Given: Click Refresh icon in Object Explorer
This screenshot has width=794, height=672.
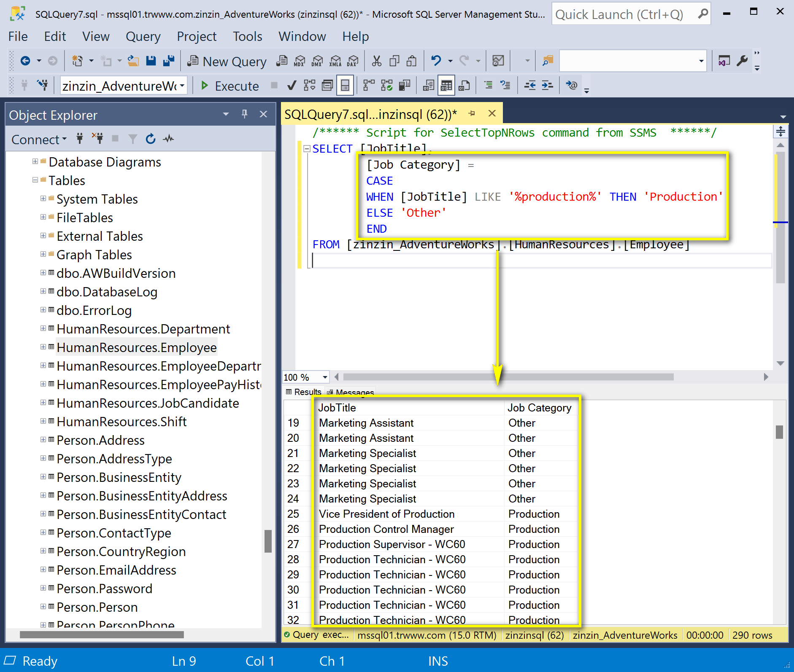Looking at the screenshot, I should (x=151, y=139).
